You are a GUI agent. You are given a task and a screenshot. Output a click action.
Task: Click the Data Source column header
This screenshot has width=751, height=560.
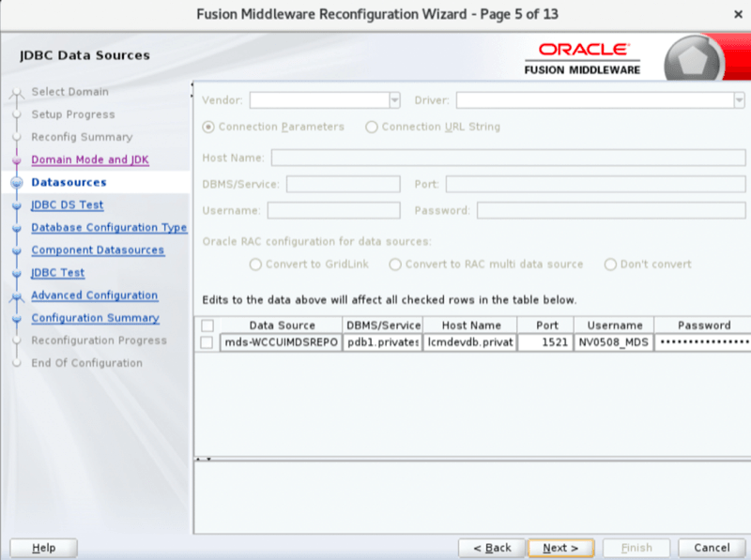pos(282,325)
